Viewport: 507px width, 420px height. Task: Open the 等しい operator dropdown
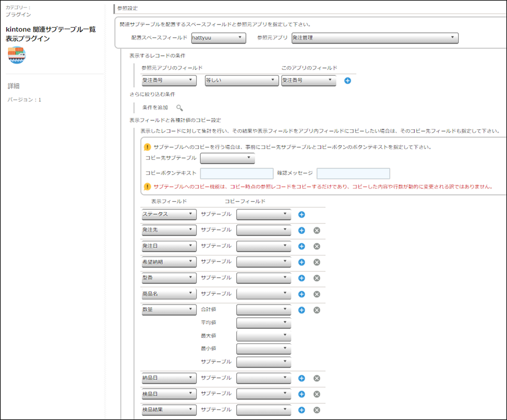point(242,81)
